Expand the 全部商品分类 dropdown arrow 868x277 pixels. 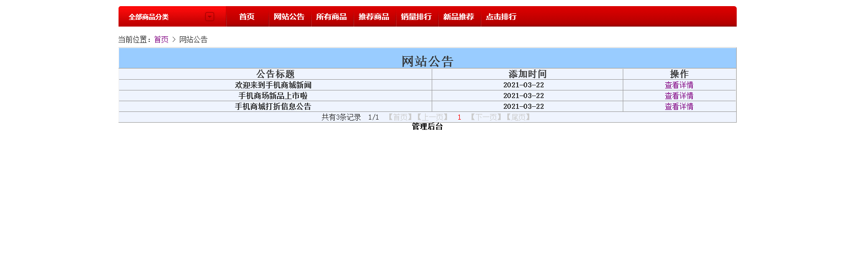click(210, 17)
